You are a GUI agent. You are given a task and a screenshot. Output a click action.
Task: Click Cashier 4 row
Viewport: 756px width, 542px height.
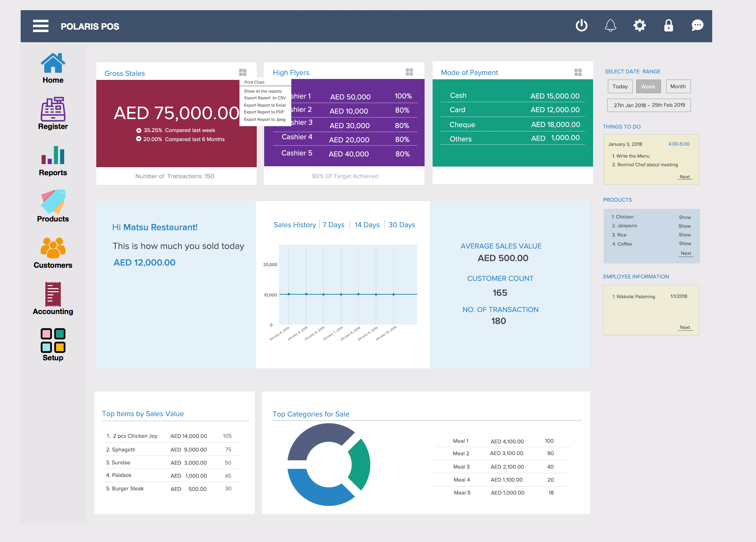click(x=345, y=138)
